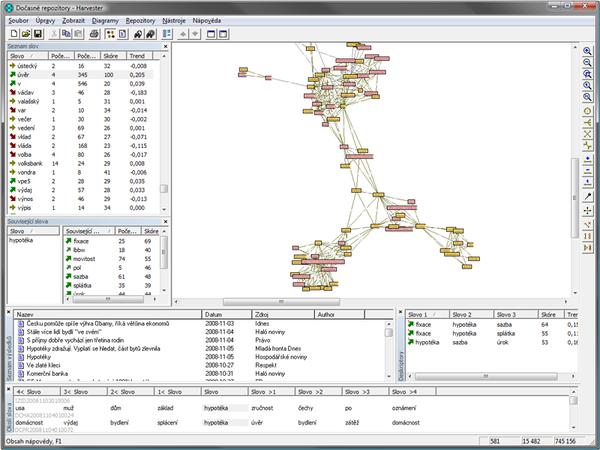Image resolution: width=600 pixels, height=450 pixels.
Task: Click the word list scroll up arrow
Action: [x=164, y=56]
